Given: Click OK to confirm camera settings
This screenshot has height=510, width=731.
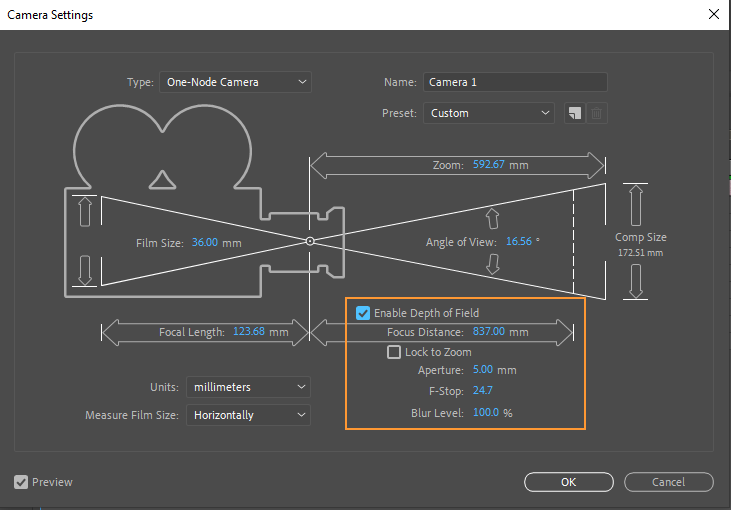Looking at the screenshot, I should pos(569,482).
